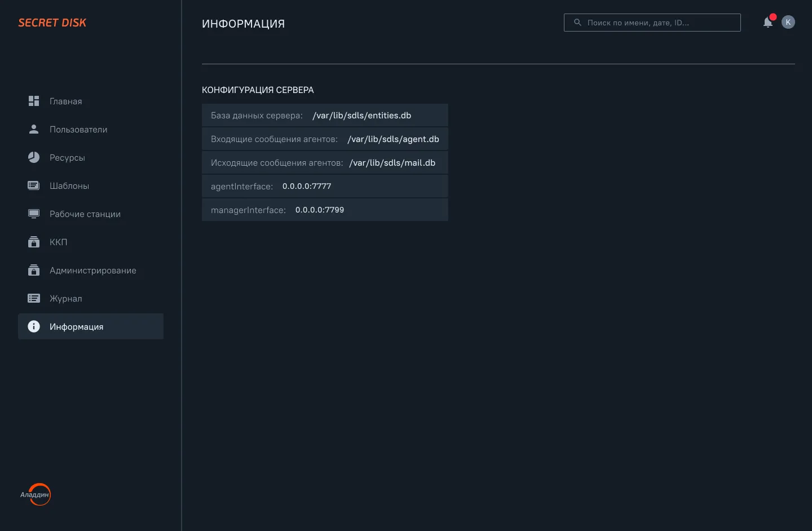Open notifications via the bell icon
The image size is (812, 531).
[768, 22]
